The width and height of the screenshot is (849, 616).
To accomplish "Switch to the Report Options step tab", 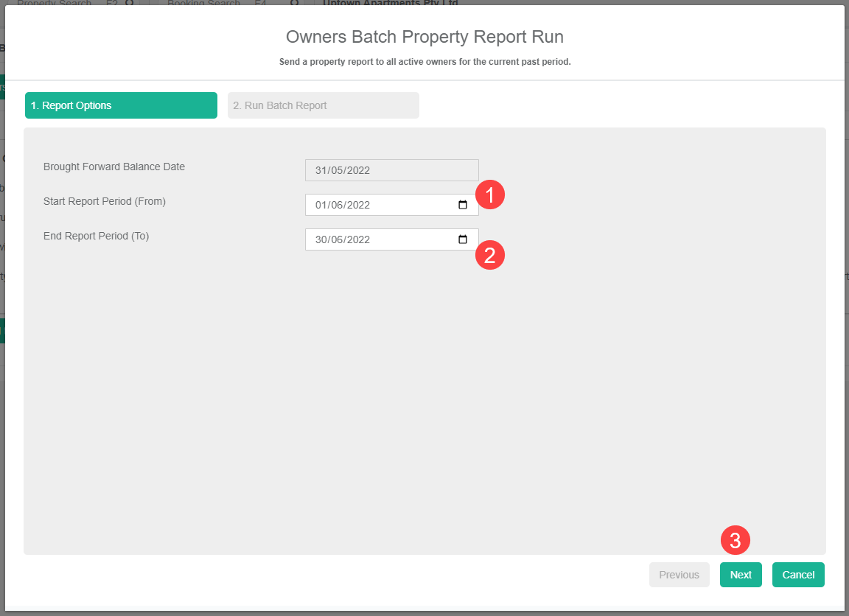I will click(122, 105).
